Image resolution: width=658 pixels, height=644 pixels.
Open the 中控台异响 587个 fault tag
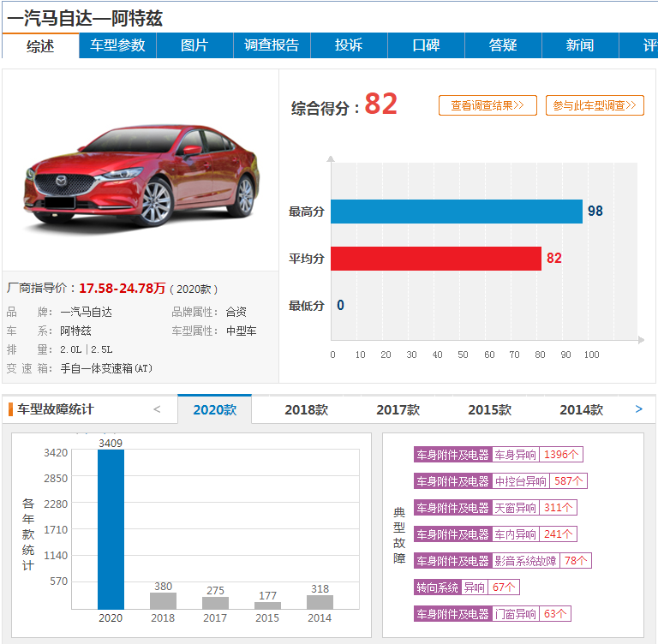(x=500, y=480)
